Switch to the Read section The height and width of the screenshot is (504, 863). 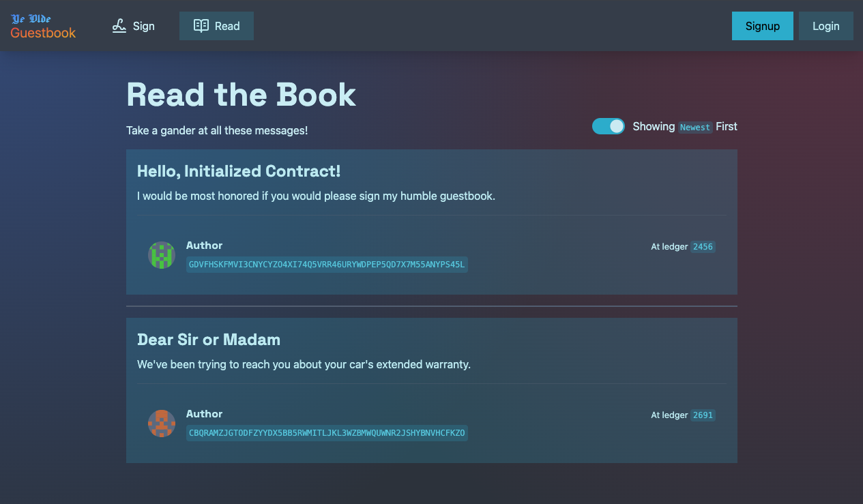(216, 25)
